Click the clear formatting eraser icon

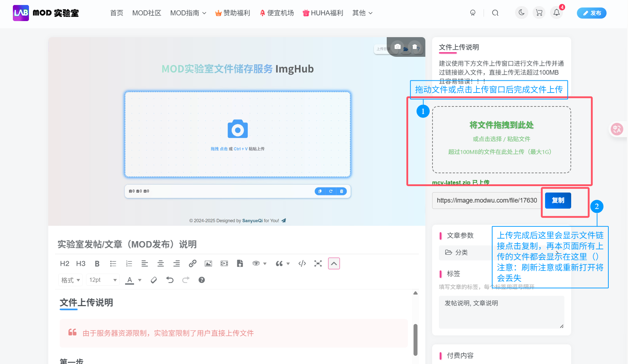click(154, 280)
